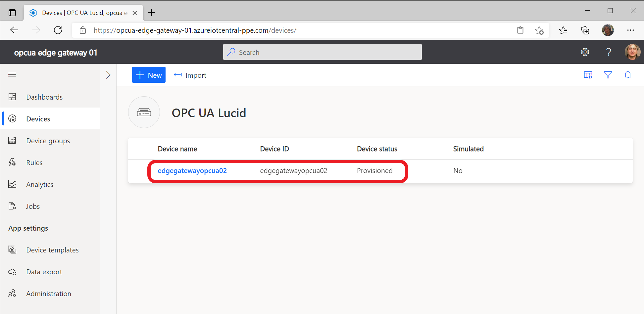Click the Analytics chart icon
The width and height of the screenshot is (644, 314).
pyautogui.click(x=12, y=184)
